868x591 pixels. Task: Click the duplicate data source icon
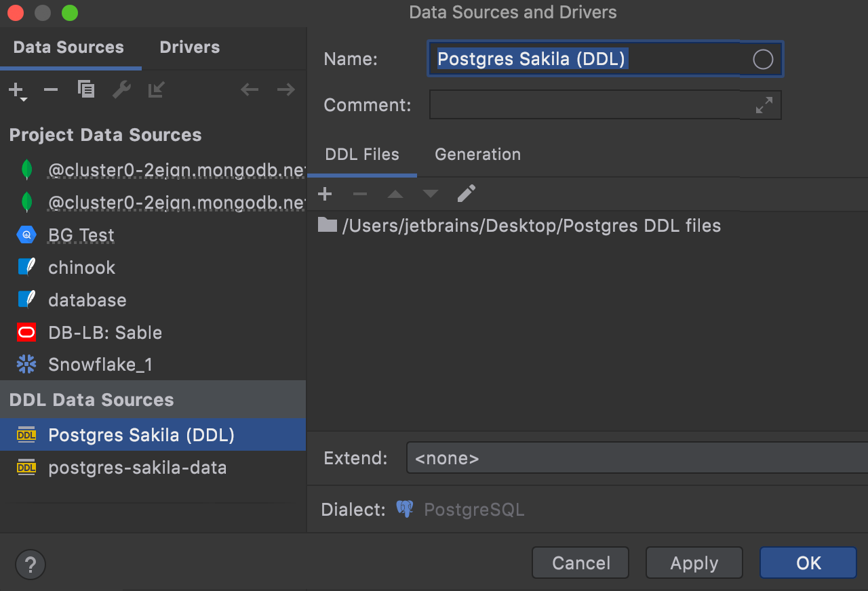pos(86,90)
